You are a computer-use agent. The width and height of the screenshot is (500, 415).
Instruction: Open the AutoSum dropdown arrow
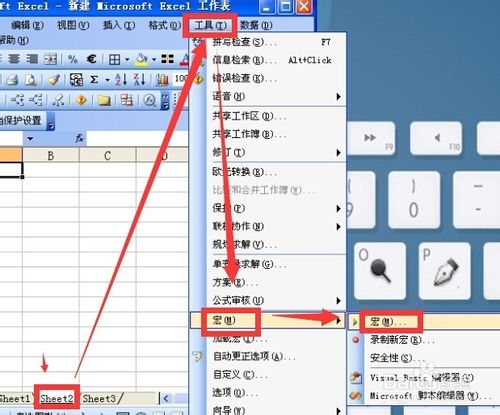click(x=107, y=80)
